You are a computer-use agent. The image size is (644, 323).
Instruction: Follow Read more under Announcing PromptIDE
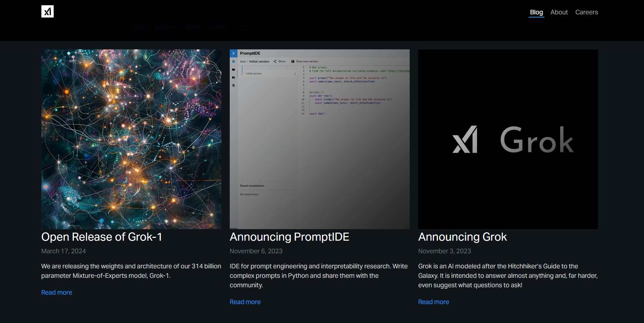click(245, 302)
